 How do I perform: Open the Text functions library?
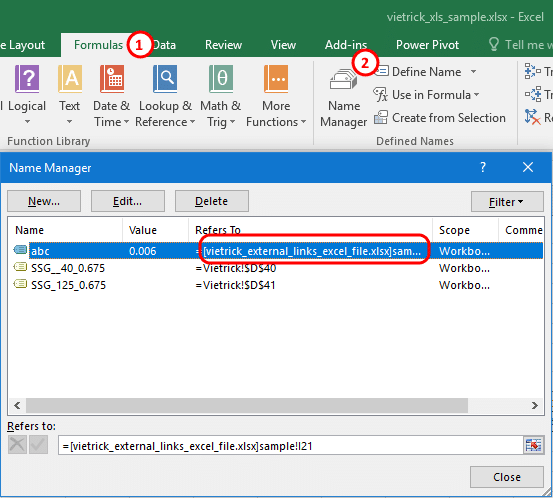(x=69, y=95)
